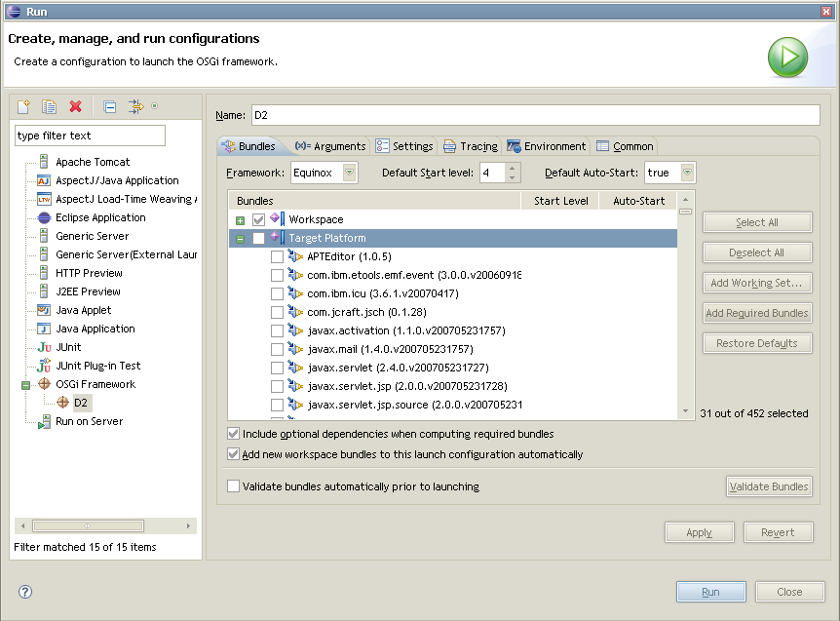Viewport: 840px width, 621px height.
Task: Uncheck the Workspace bundles checkbox
Action: [259, 219]
